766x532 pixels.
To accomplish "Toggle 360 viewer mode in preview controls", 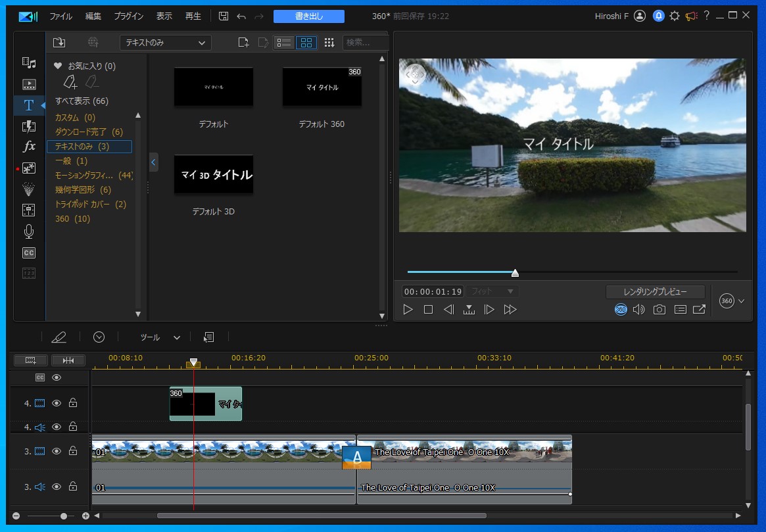I will tap(621, 310).
